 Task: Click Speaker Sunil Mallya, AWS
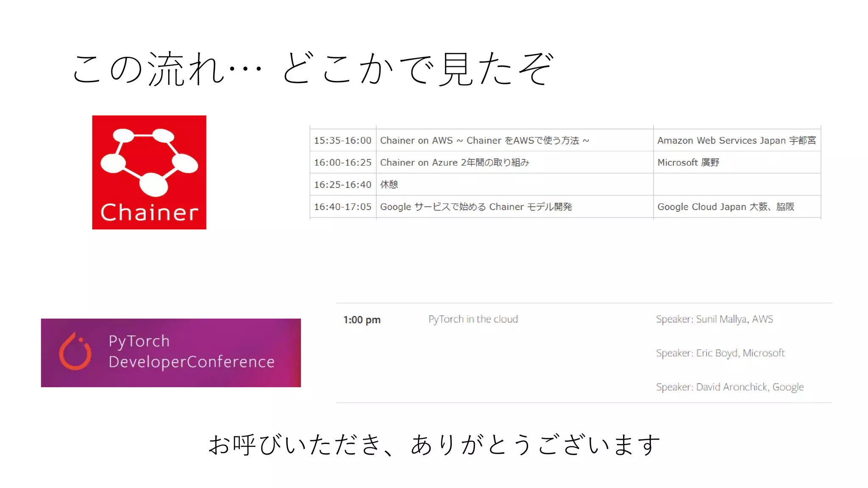pos(714,319)
